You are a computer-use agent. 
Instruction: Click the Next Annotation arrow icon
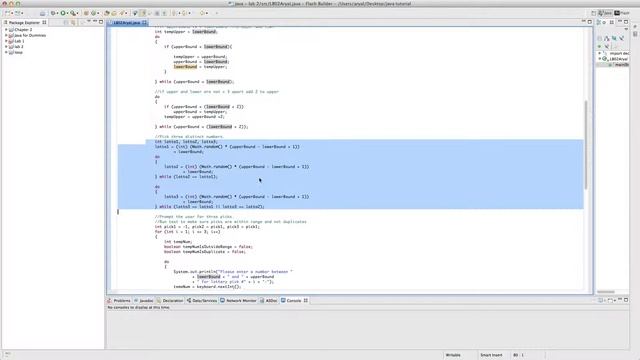point(173,13)
